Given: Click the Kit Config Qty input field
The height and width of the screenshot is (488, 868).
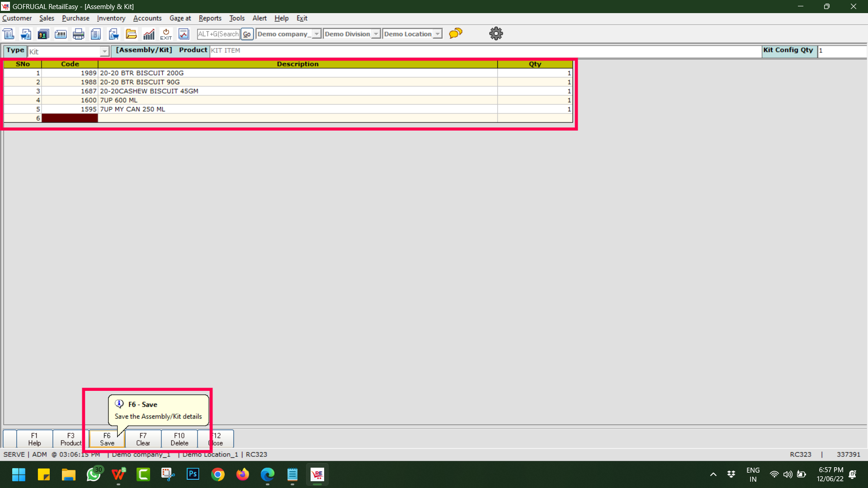Looking at the screenshot, I should (841, 51).
